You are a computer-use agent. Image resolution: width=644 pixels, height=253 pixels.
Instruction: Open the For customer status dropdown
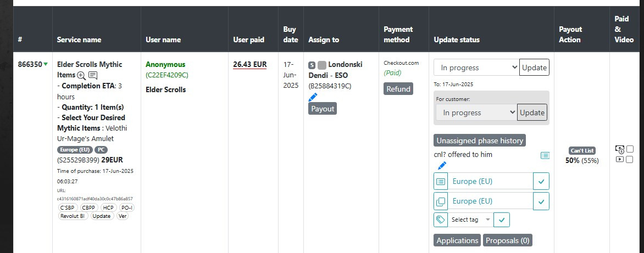476,113
